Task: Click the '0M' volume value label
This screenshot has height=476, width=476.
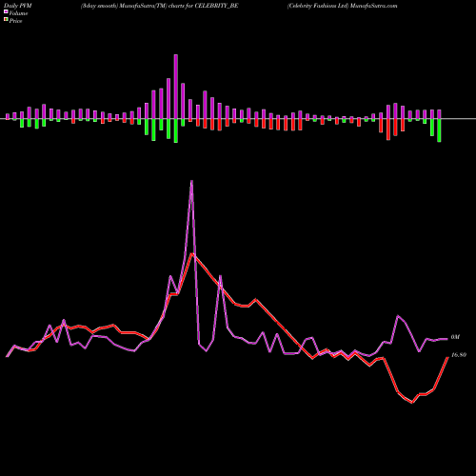Action: (x=455, y=337)
